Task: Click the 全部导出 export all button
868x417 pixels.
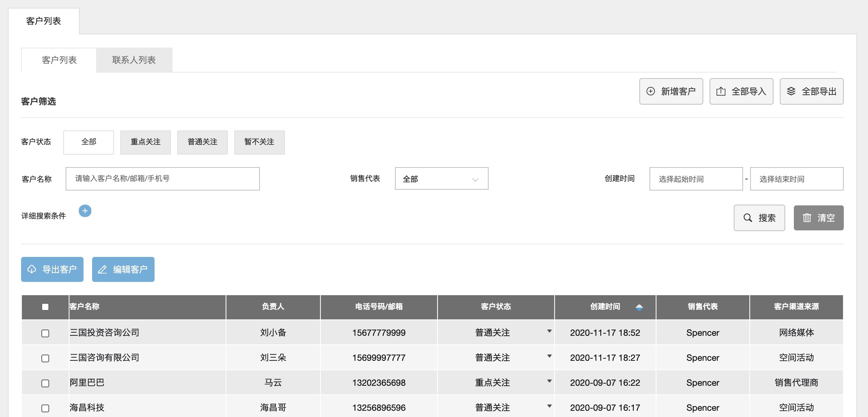Action: pyautogui.click(x=811, y=91)
